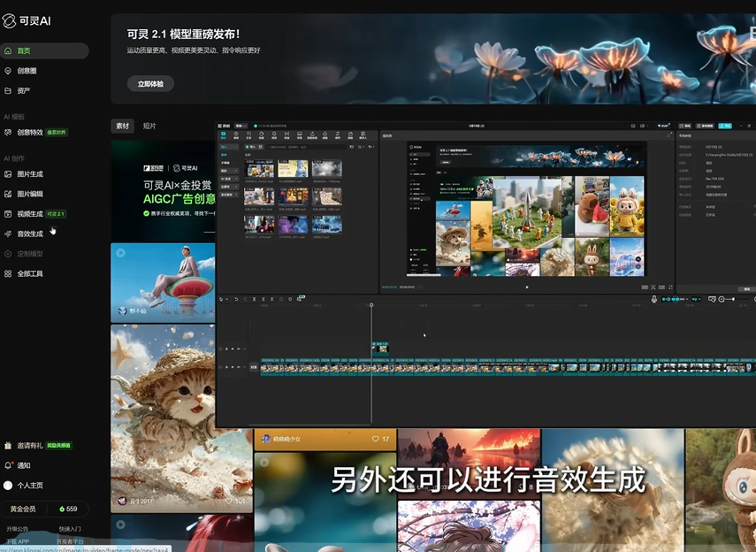Click the 黄金会员 membership badge

click(23, 509)
